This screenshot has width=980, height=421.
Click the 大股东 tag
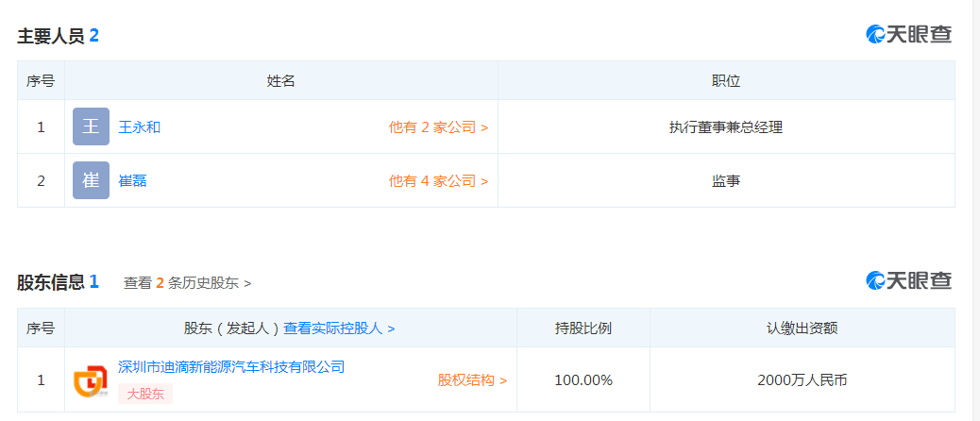145,395
